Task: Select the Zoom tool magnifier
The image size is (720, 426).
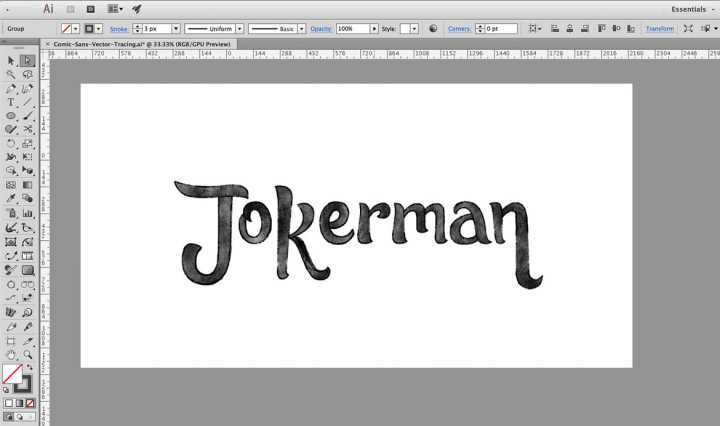Action: pyautogui.click(x=27, y=354)
